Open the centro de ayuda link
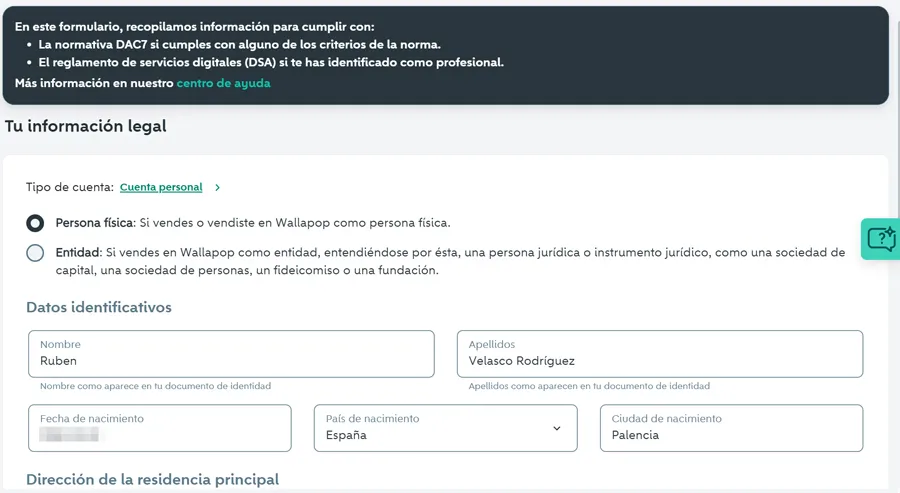This screenshot has height=493, width=900. click(223, 83)
